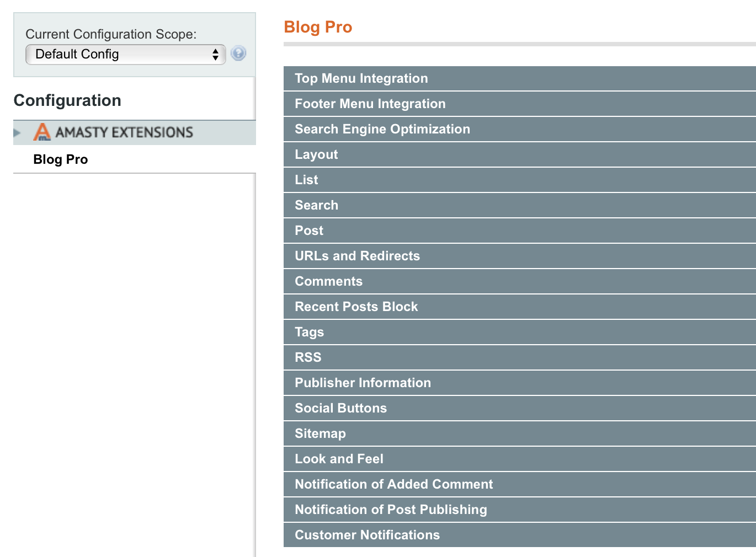Expand the Post settings section

click(309, 231)
